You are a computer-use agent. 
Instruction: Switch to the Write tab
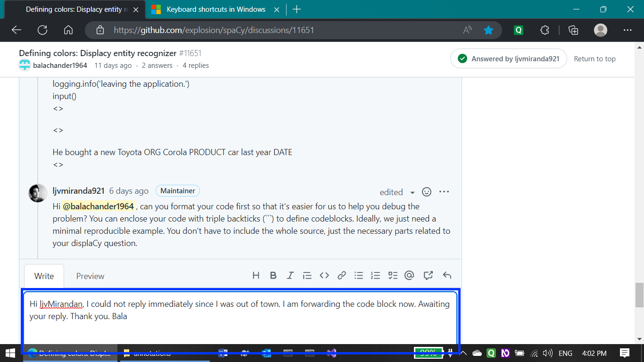[44, 276]
